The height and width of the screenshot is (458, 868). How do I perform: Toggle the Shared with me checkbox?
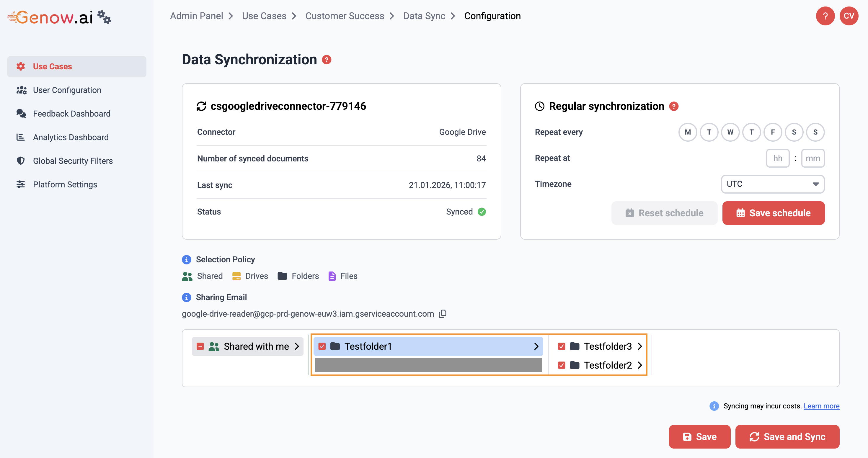[x=200, y=346]
